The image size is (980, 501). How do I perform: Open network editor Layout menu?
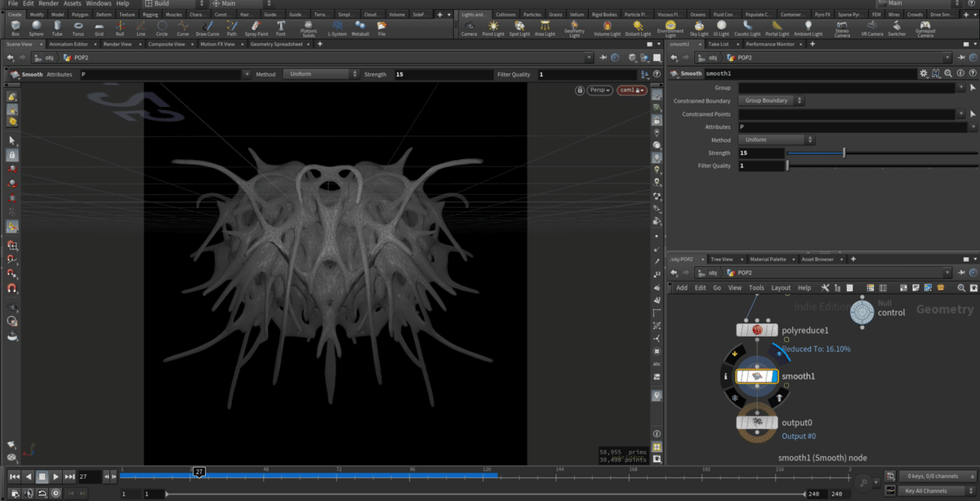(781, 287)
